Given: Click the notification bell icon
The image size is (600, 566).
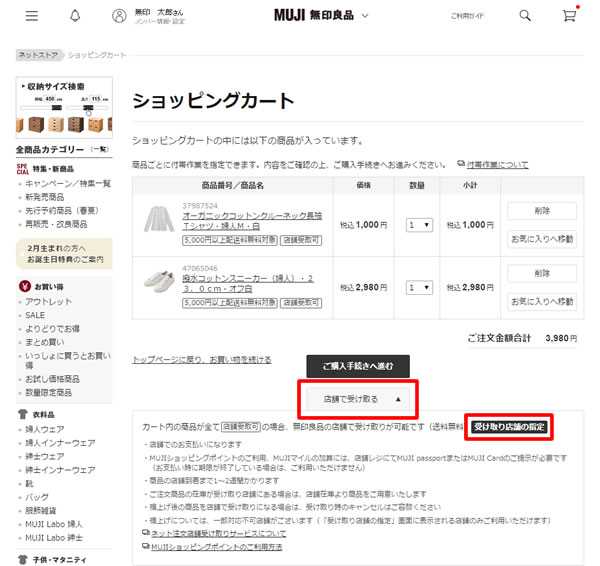Looking at the screenshot, I should pos(76,16).
